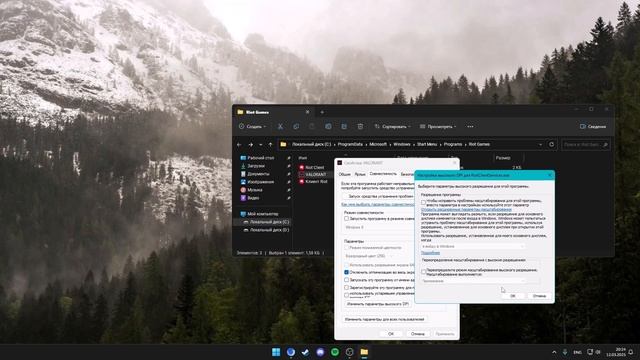This screenshot has height=360, width=640.
Task: Select the VALORANT shortcut in file list
Action: click(316, 174)
